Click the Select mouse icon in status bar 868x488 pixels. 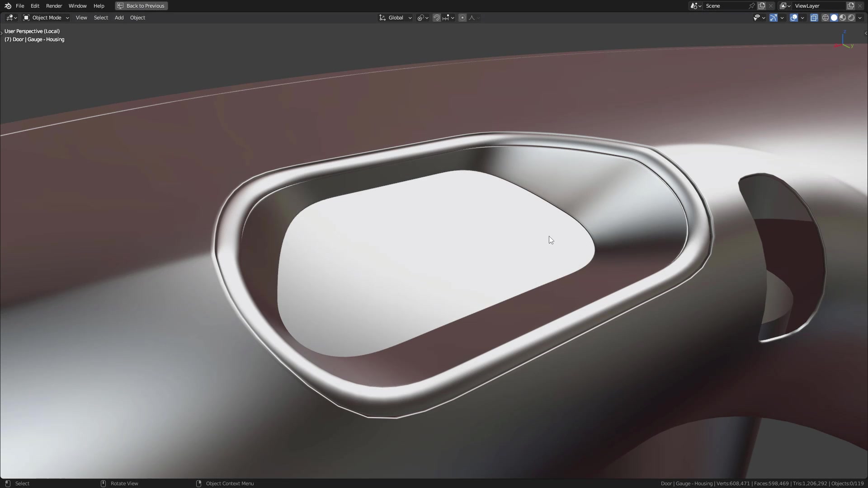8,483
